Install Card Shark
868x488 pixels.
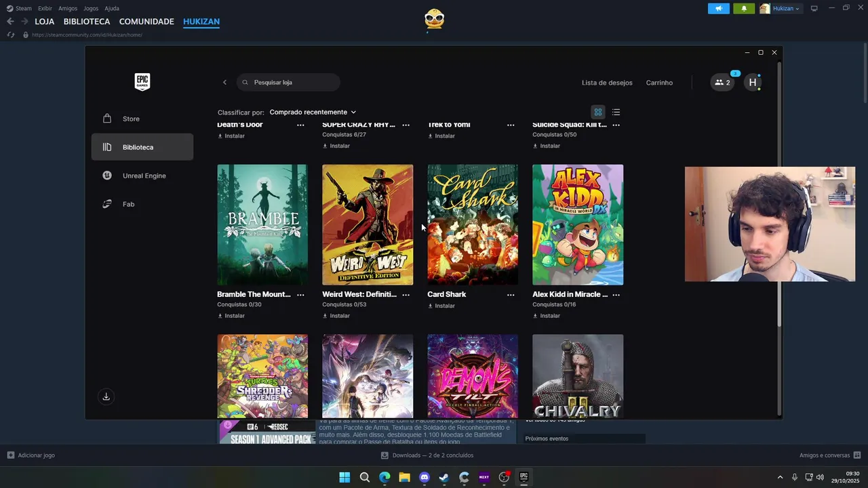[x=441, y=306]
